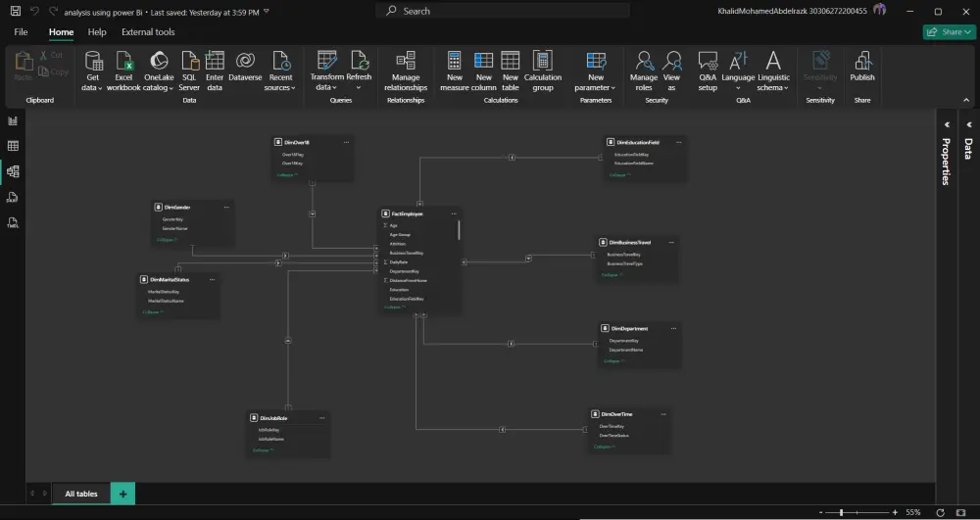The image size is (980, 520).
Task: Undo last action in title bar
Action: [34, 11]
